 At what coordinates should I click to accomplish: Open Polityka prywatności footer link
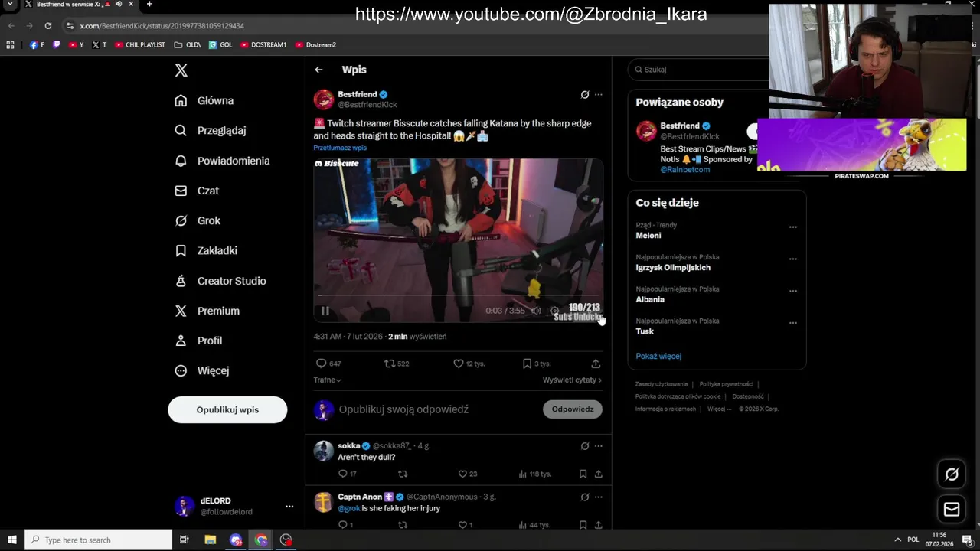click(x=726, y=384)
